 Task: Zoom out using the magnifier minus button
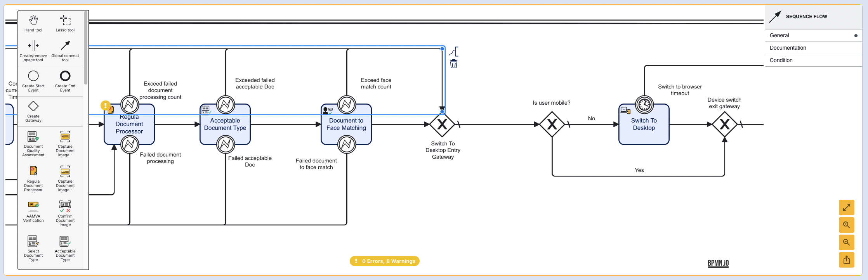(x=846, y=242)
